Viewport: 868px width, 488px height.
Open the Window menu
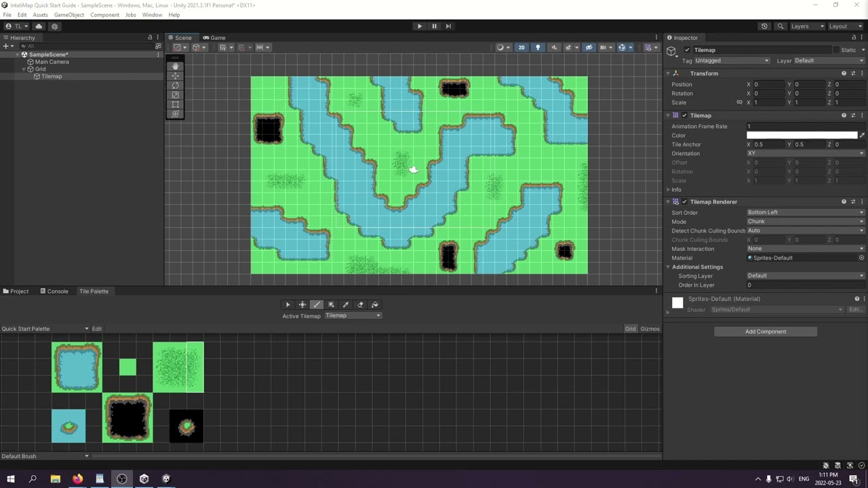pos(152,14)
